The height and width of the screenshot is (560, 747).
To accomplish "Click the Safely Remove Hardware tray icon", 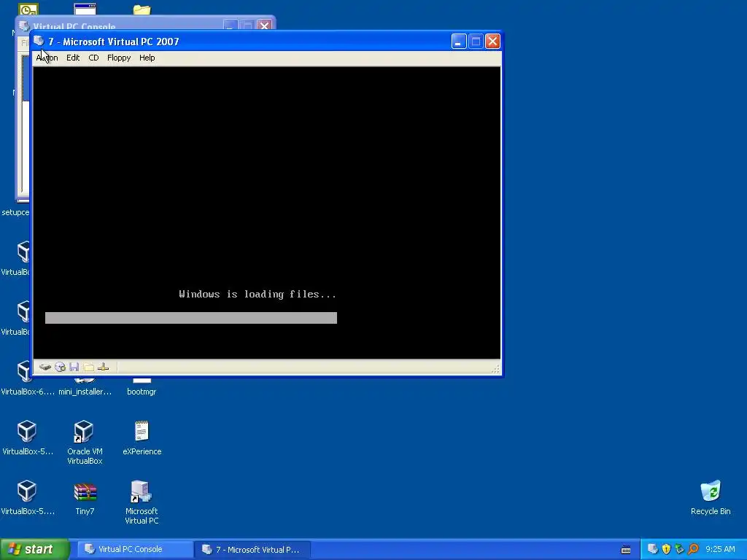I will (679, 550).
